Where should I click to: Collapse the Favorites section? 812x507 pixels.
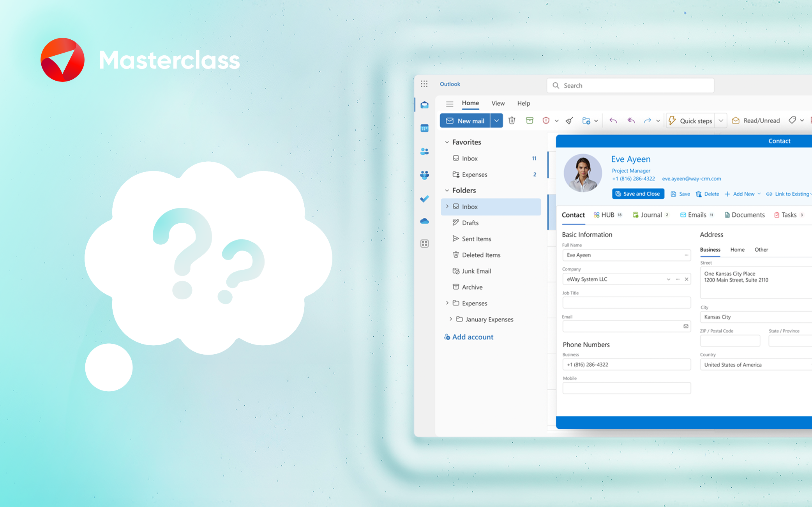[x=447, y=142]
